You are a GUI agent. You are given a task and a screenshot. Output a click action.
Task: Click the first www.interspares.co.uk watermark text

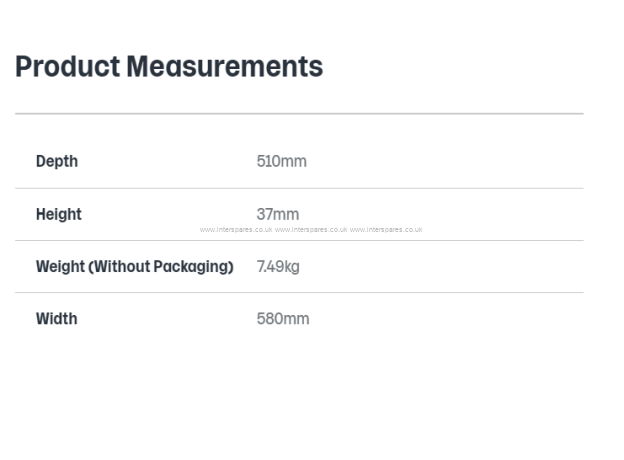pos(236,230)
